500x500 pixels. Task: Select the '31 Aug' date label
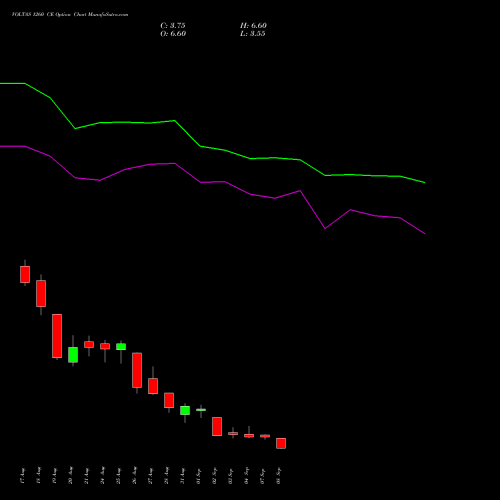(x=183, y=476)
